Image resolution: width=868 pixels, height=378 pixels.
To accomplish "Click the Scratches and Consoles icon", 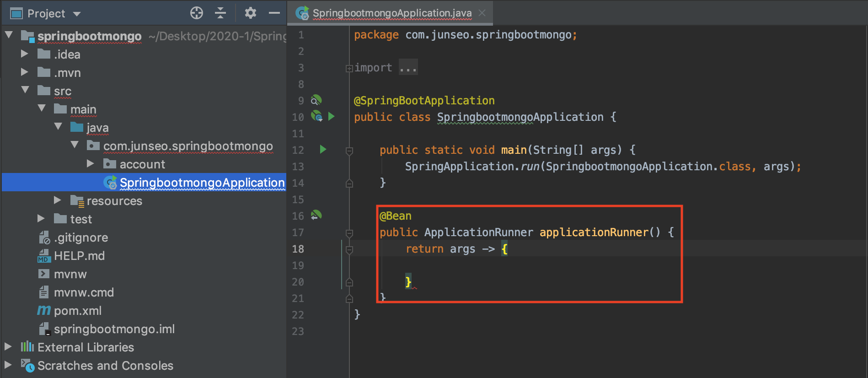I will [27, 366].
